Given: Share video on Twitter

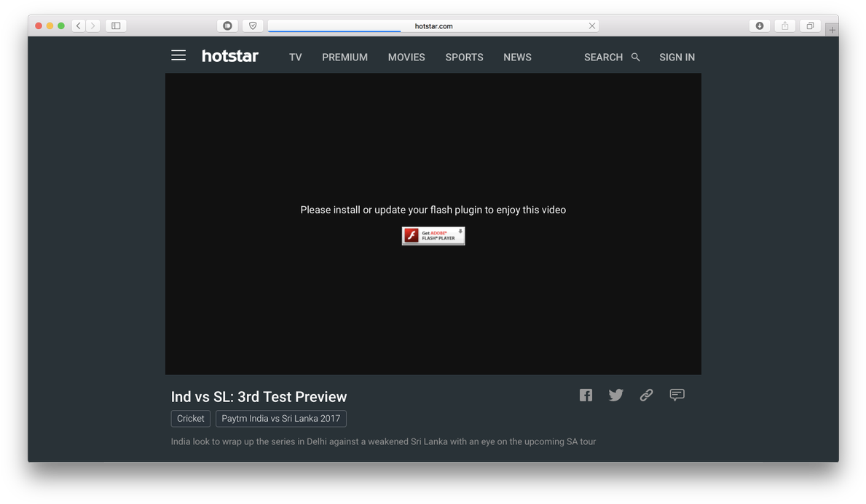Looking at the screenshot, I should coord(615,395).
